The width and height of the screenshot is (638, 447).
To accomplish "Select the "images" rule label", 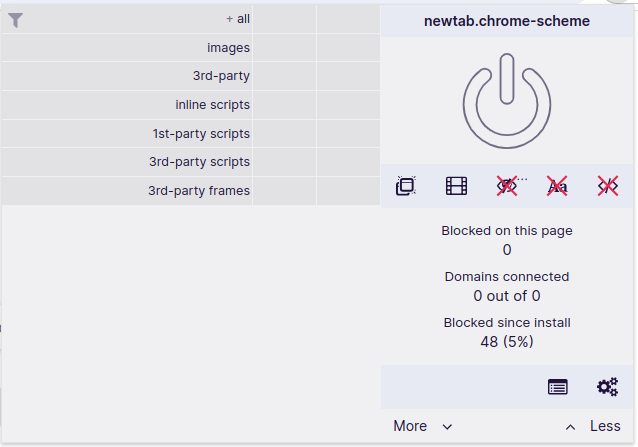I will click(x=228, y=48).
